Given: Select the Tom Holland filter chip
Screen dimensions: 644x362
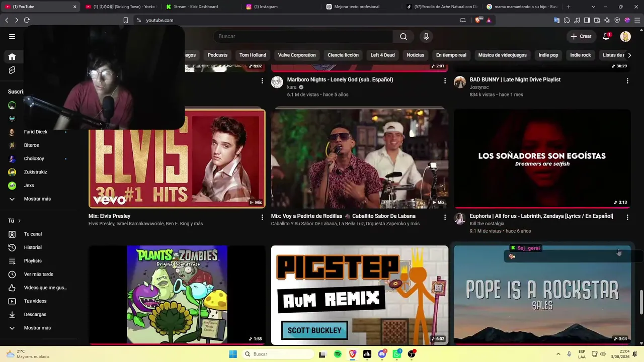Looking at the screenshot, I should coord(253,55).
